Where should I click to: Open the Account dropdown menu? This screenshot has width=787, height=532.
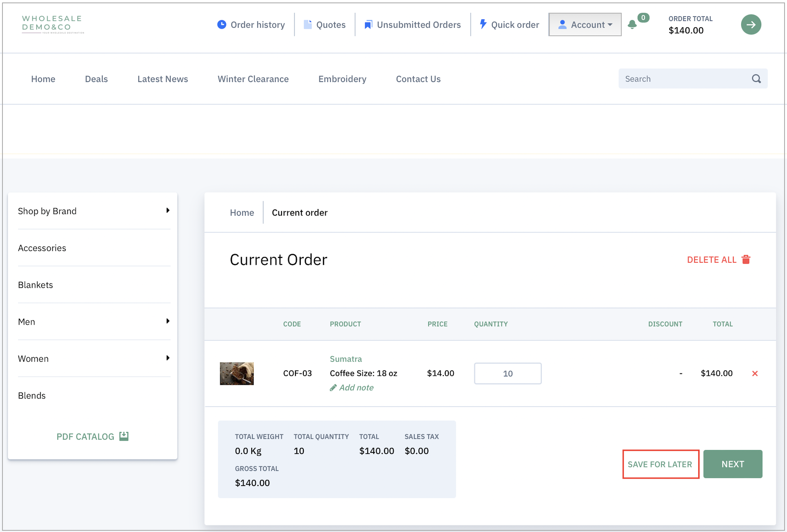click(585, 25)
